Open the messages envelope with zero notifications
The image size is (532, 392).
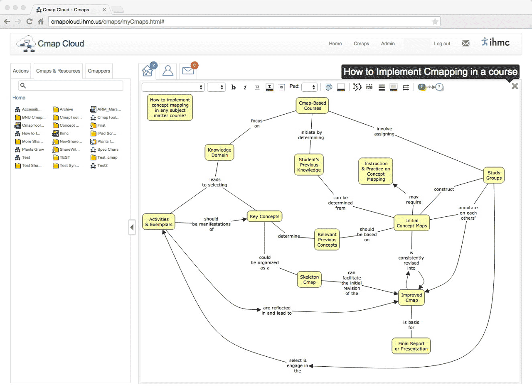click(x=189, y=70)
